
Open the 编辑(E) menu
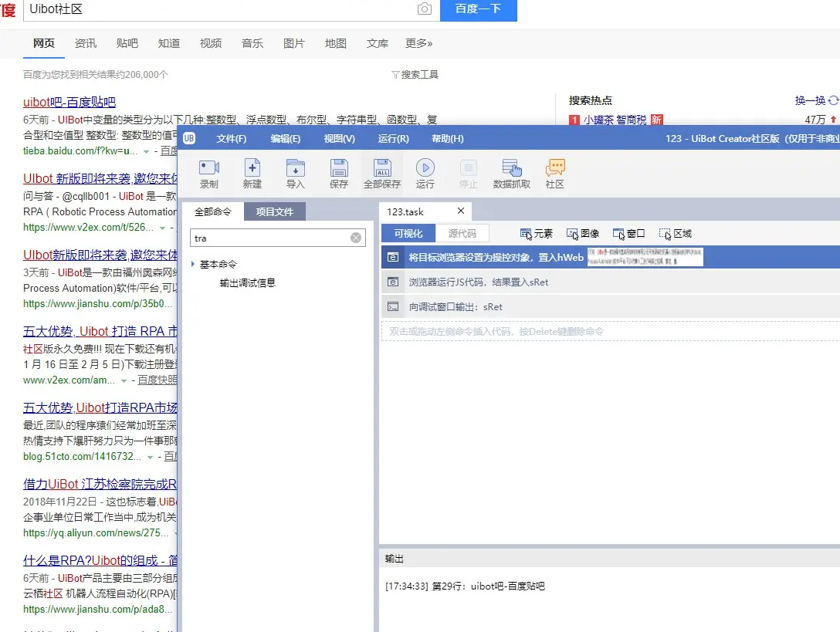pos(286,139)
